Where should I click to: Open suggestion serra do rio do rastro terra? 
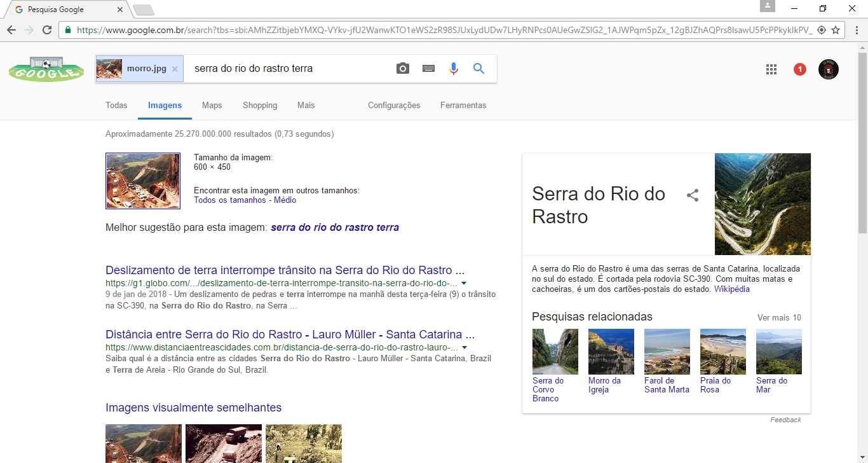click(x=335, y=228)
